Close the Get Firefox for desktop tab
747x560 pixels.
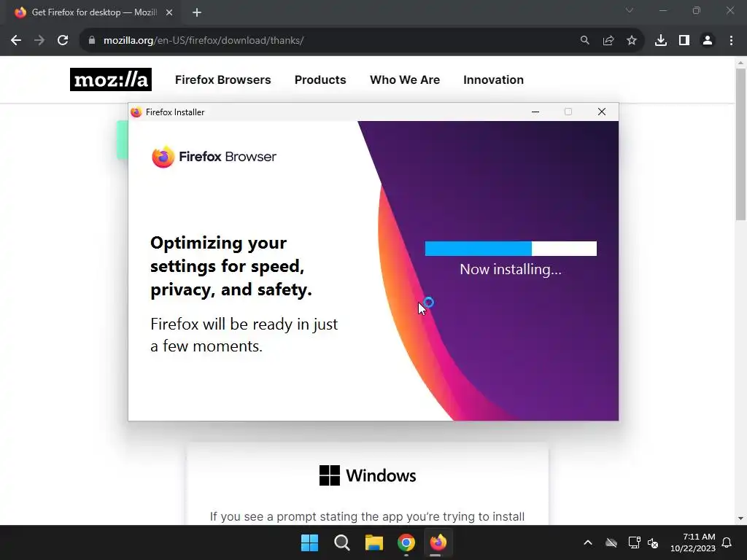169,12
